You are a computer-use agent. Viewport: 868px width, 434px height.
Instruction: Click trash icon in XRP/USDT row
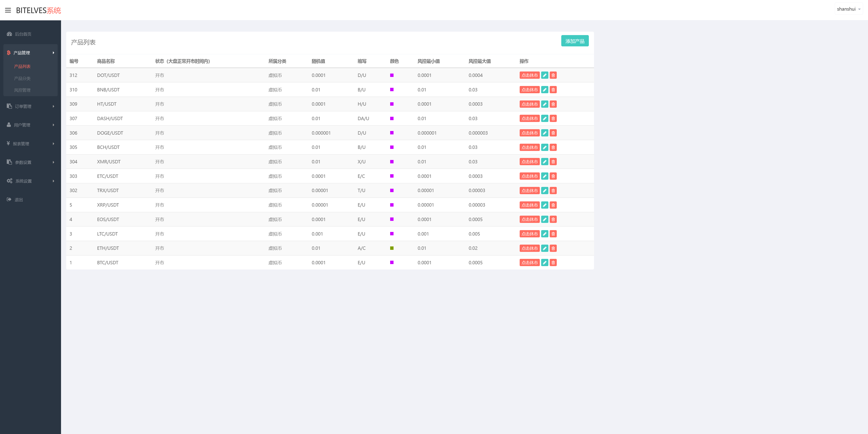[553, 205]
